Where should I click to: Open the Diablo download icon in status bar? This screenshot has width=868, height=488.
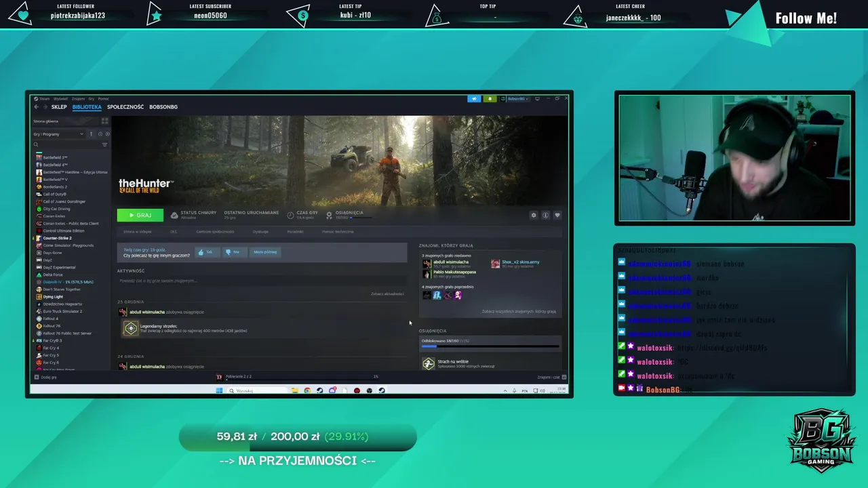[x=219, y=377]
